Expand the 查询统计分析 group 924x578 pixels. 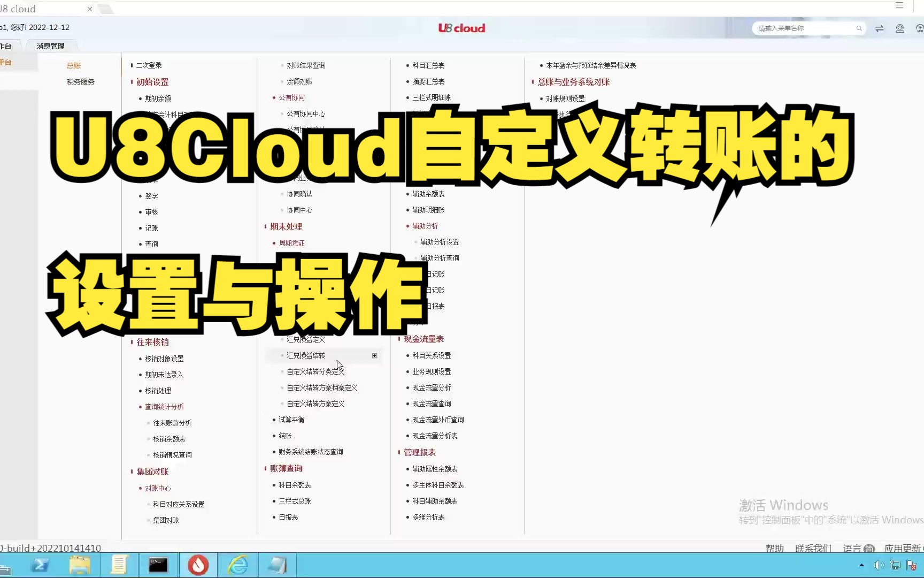164,407
